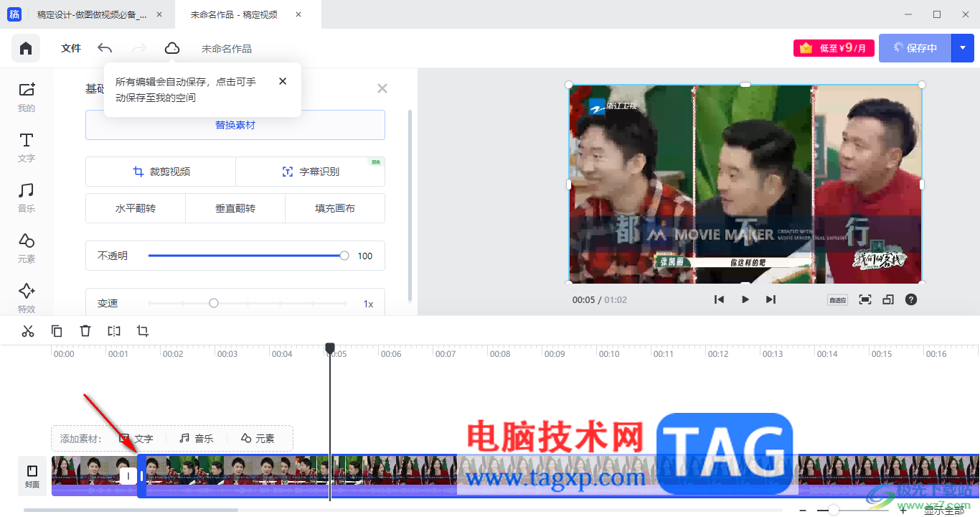Dismiss the auto-save tooltip
980x517 pixels.
pos(283,81)
